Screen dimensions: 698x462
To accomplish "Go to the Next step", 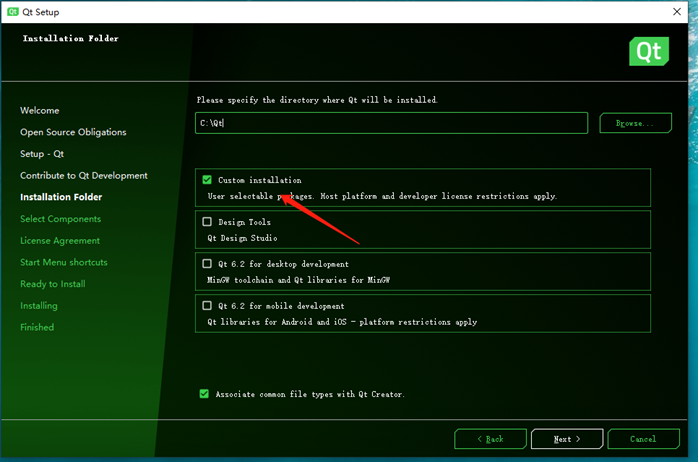I will (567, 439).
